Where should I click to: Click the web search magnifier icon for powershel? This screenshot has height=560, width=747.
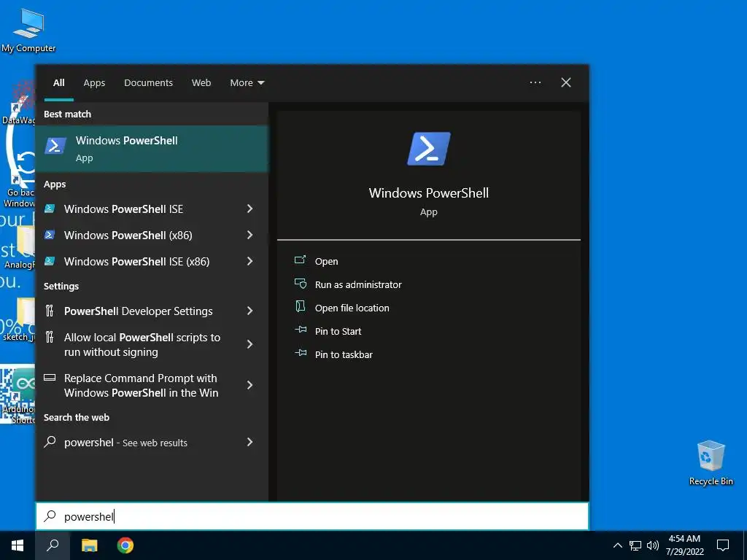click(x=50, y=442)
